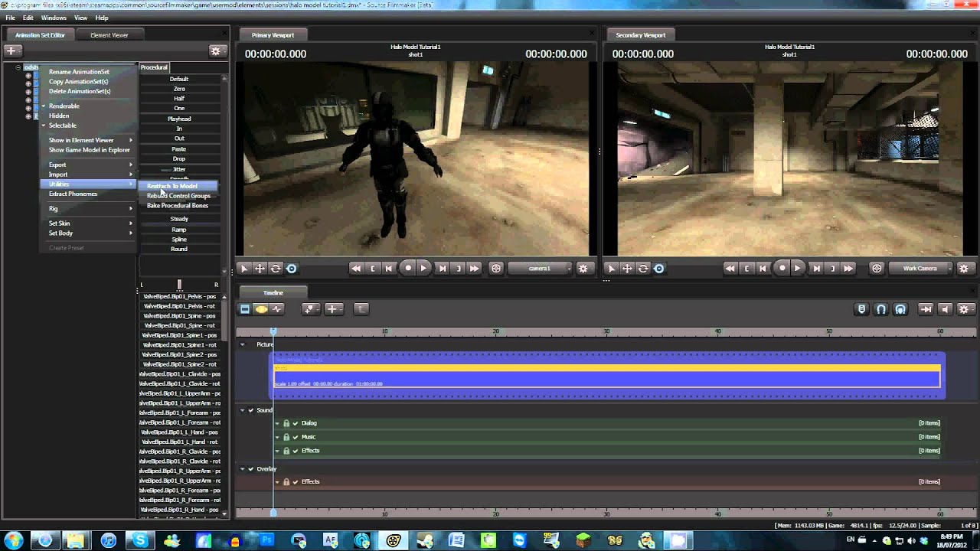The width and height of the screenshot is (980, 551).
Task: Rewind in the primary viewport
Action: point(356,269)
